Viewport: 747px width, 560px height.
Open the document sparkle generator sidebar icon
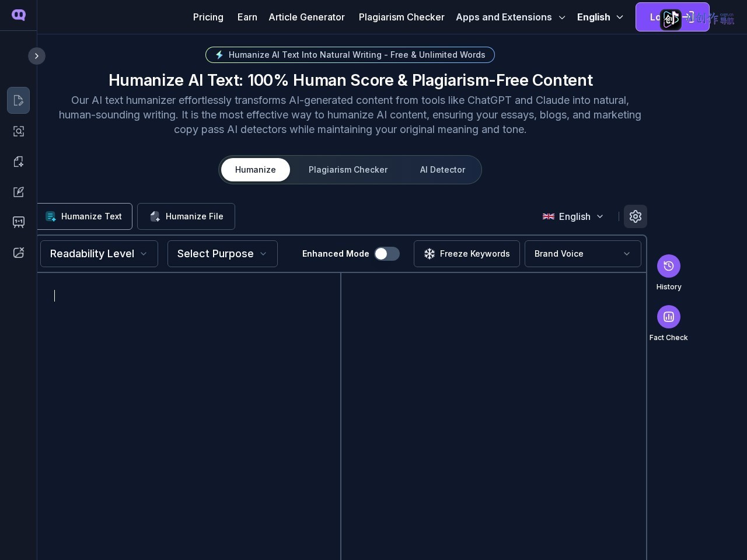[x=19, y=162]
